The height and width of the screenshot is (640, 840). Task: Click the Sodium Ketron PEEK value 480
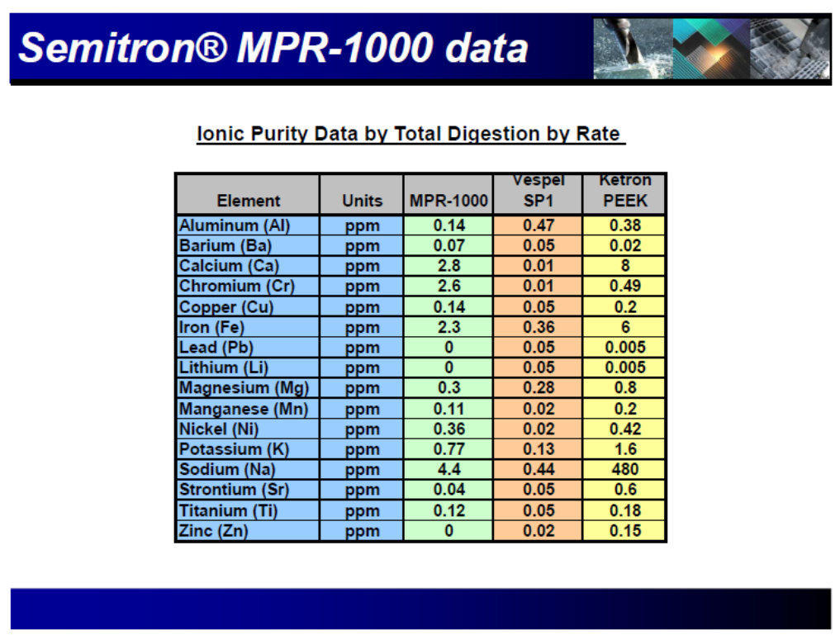pos(624,470)
